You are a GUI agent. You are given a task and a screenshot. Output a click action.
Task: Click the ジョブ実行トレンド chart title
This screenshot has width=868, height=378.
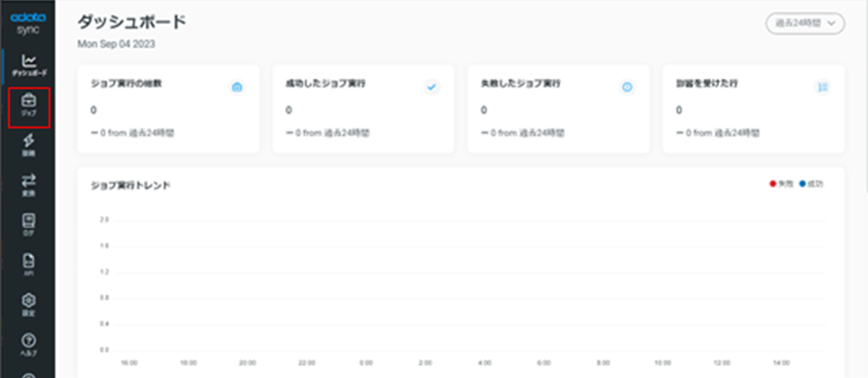point(130,186)
